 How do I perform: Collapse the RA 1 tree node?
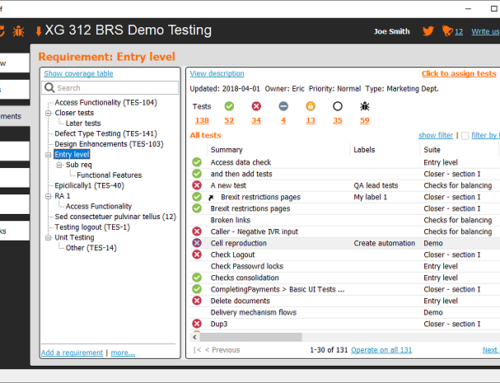[48, 196]
